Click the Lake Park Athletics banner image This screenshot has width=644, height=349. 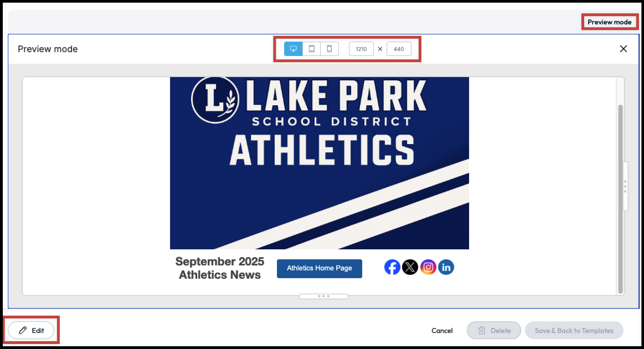tap(320, 163)
